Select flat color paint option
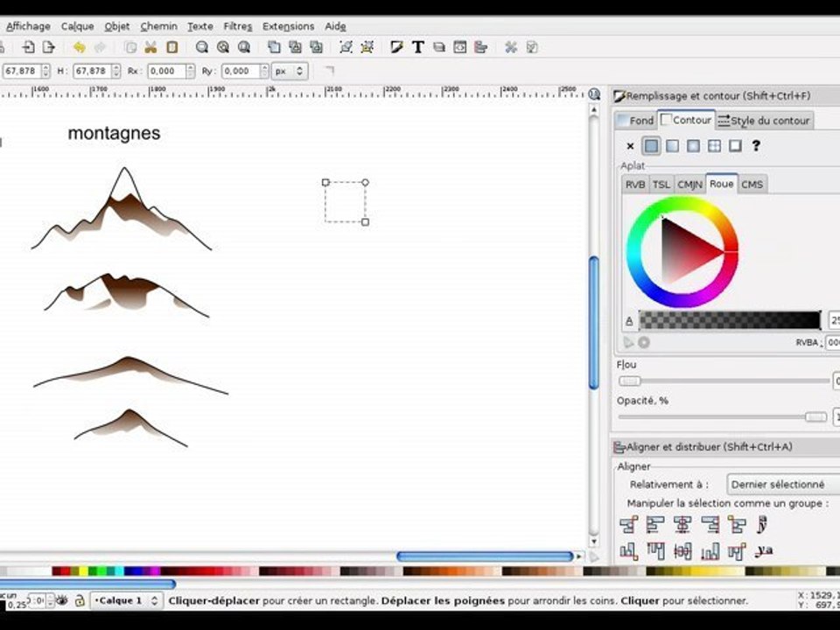Screen dimensions: 840x630 tap(651, 146)
